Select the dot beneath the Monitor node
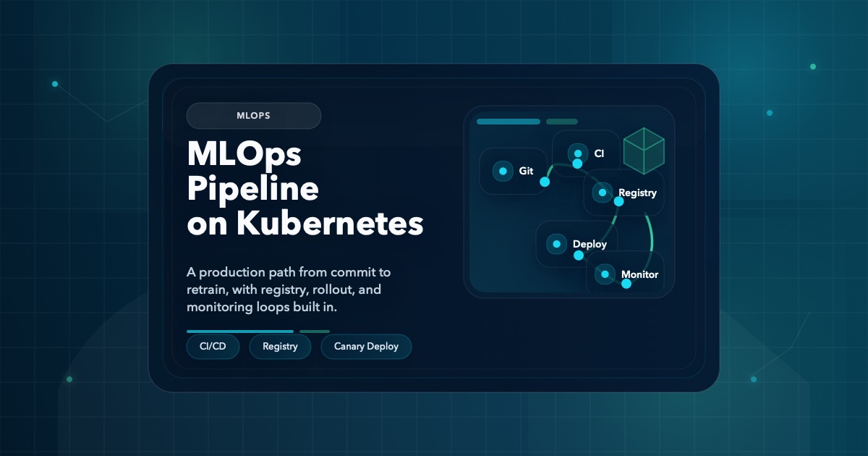 [x=626, y=284]
